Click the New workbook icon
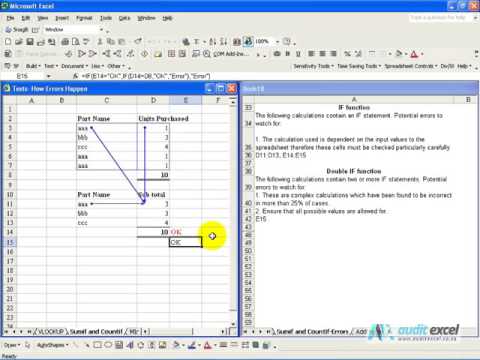This screenshot has width=480, height=360. (x=8, y=42)
